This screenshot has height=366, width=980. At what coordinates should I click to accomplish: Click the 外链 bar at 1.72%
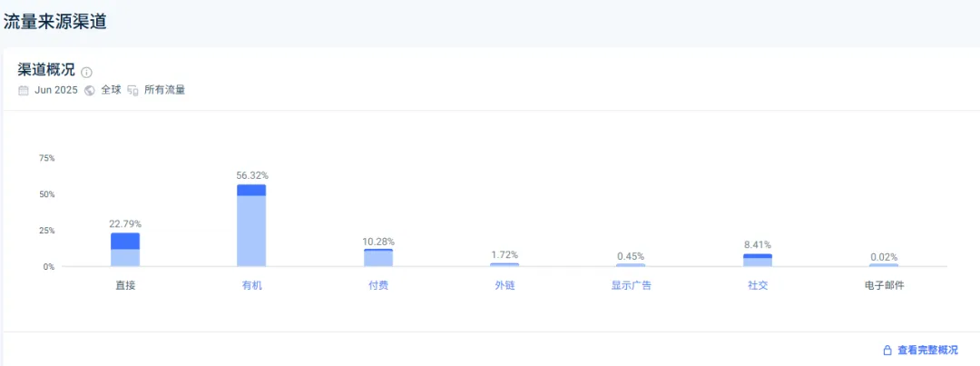tap(505, 264)
